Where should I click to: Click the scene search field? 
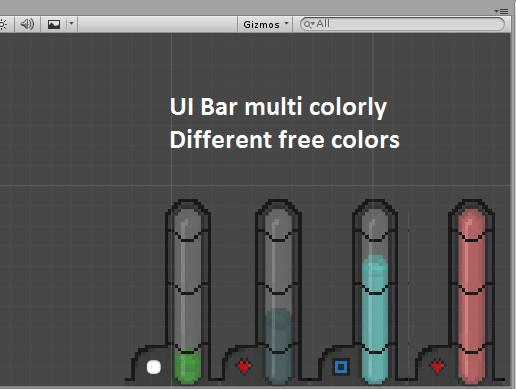[402, 24]
